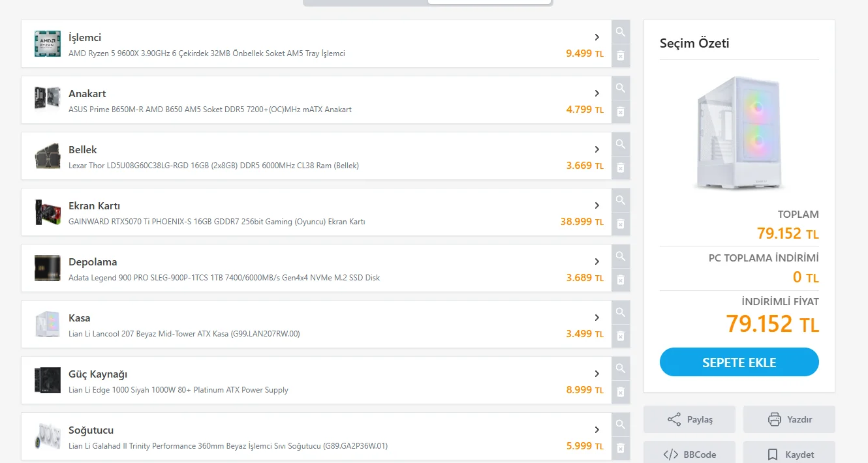Click the search icon in İşlemci row
Viewport: 868px width, 463px height.
click(621, 31)
